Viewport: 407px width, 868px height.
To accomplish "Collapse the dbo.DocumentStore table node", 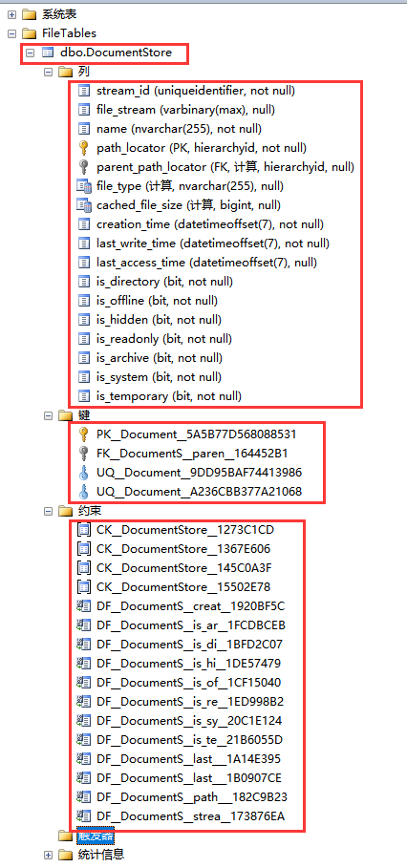I will (30, 53).
